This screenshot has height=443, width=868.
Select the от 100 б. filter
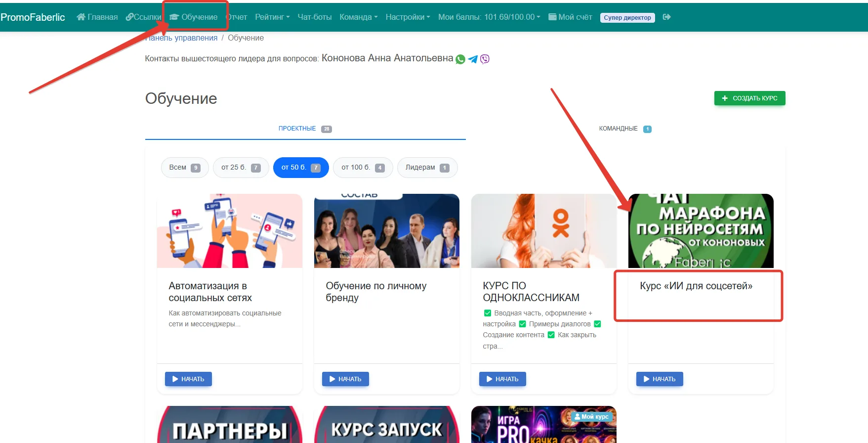363,168
